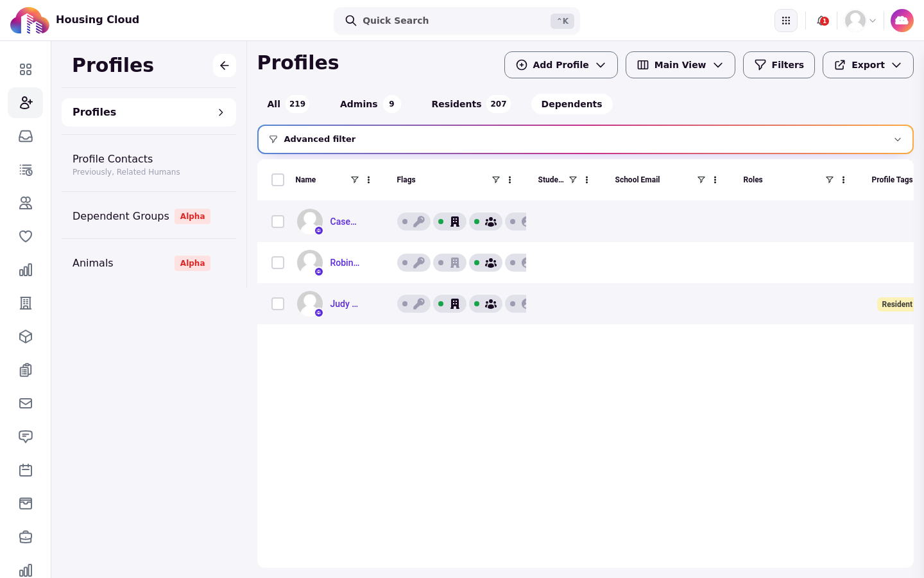924x578 pixels.
Task: Check the Case… row checkbox
Action: pos(278,222)
